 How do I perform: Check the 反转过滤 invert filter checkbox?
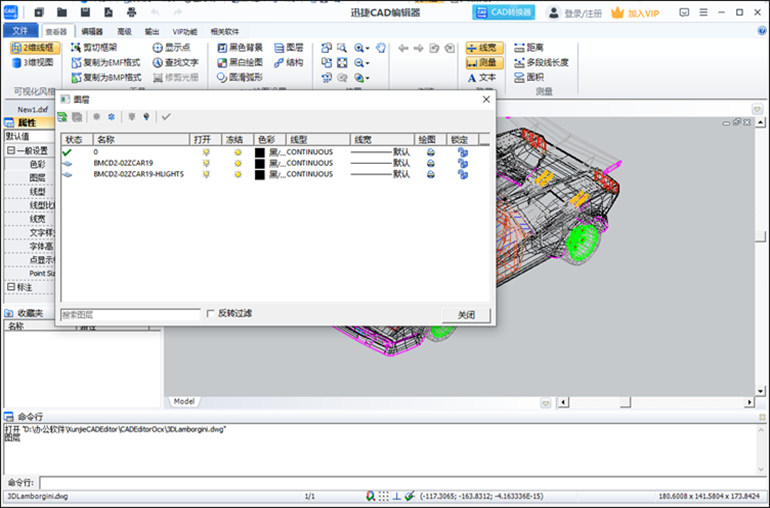pos(211,313)
